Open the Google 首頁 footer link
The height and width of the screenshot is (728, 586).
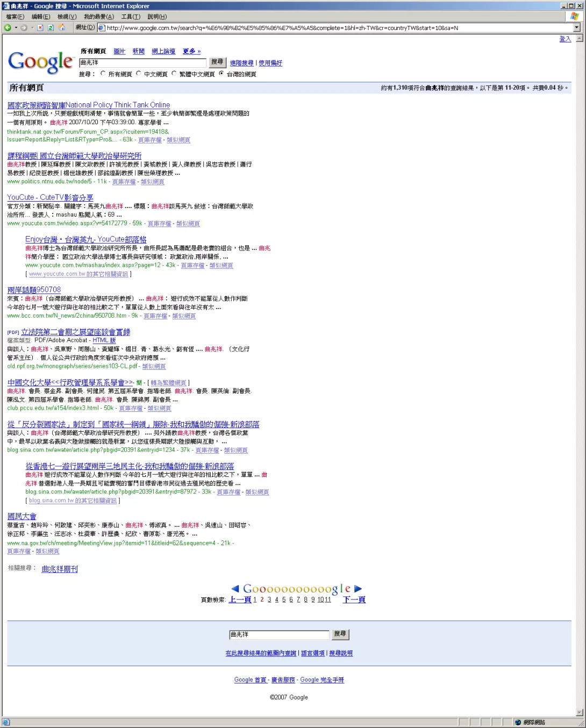pyautogui.click(x=251, y=680)
